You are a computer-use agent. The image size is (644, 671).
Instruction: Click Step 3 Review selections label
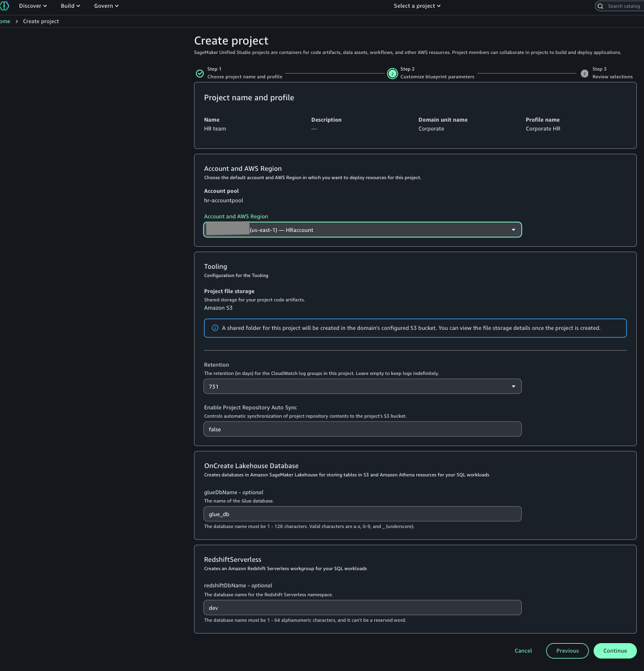[613, 73]
